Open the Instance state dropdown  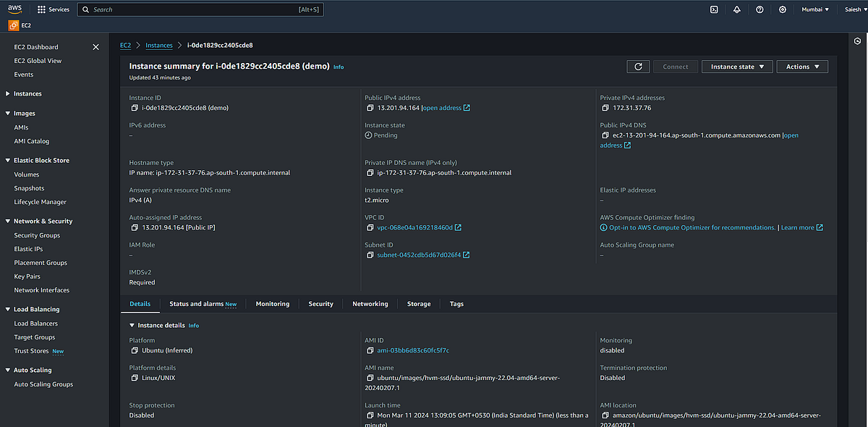pos(736,66)
